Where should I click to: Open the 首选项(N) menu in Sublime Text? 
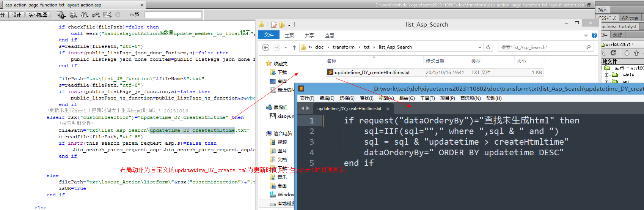(x=470, y=98)
